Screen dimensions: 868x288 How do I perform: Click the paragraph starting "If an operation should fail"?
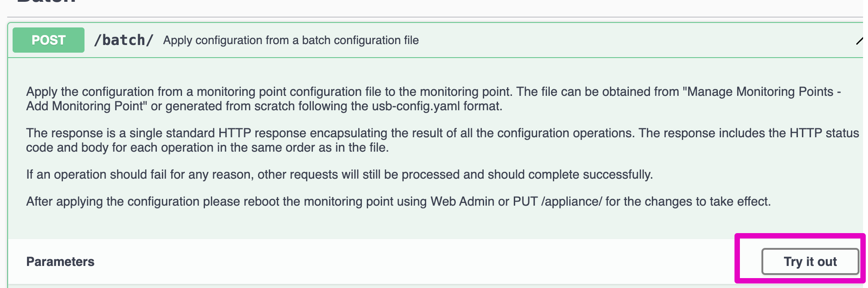point(339,175)
